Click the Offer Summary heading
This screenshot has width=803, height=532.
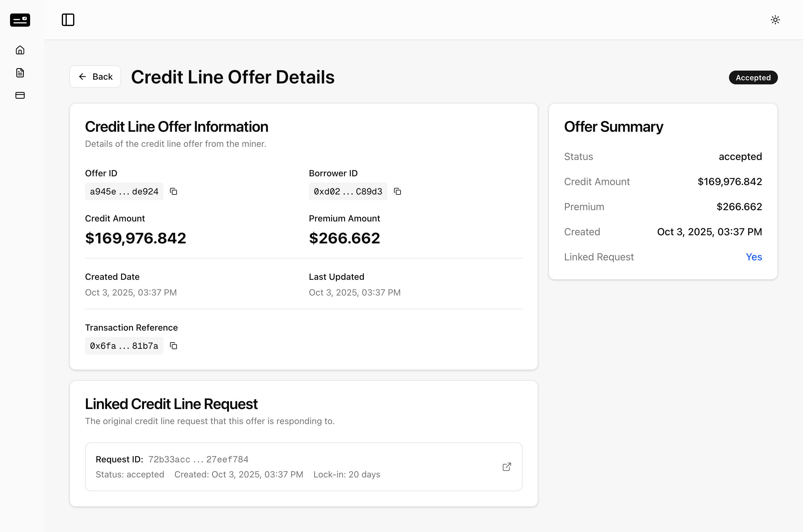click(x=613, y=126)
